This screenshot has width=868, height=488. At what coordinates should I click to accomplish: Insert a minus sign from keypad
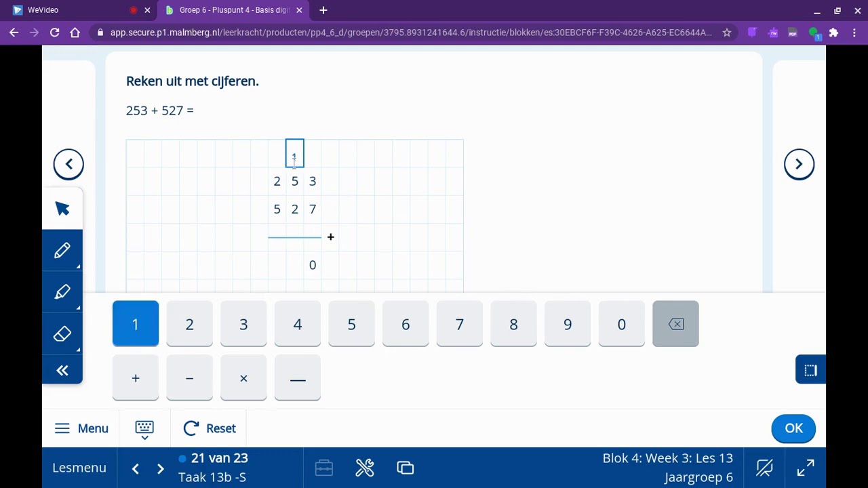pos(190,378)
